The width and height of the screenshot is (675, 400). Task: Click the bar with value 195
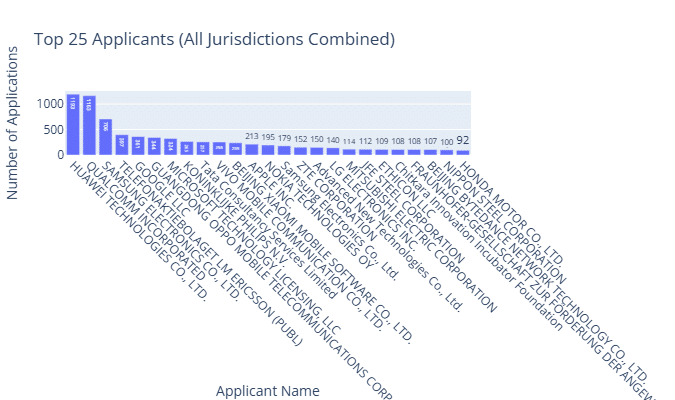pyautogui.click(x=268, y=150)
